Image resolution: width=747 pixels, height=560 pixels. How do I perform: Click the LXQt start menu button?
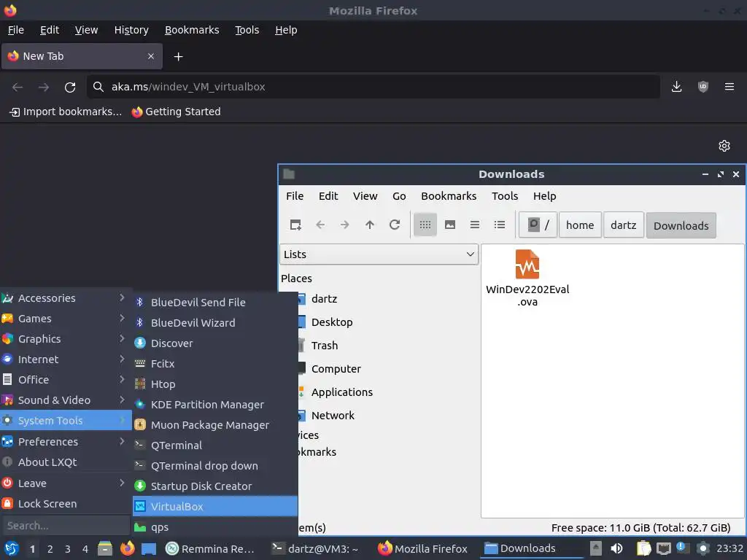(x=11, y=548)
